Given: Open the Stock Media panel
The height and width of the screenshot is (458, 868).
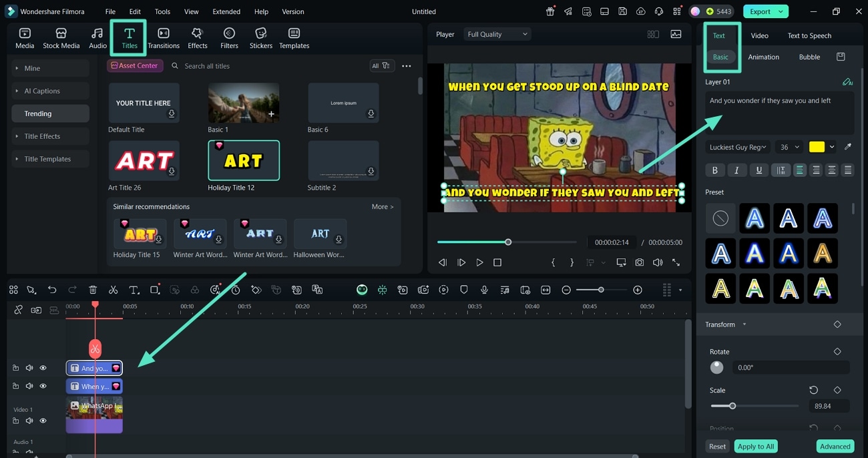Looking at the screenshot, I should tap(61, 39).
